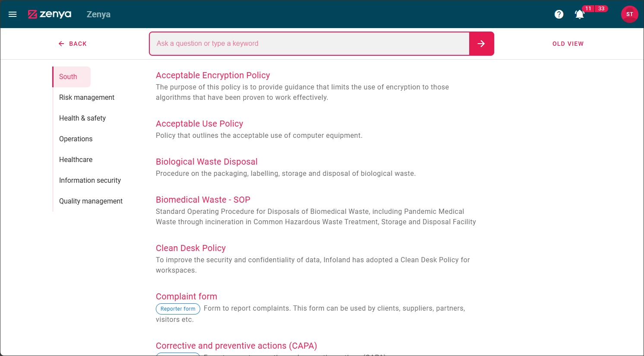Viewport: 644px width, 356px height.
Task: Go back using the Back arrow
Action: [x=73, y=44]
